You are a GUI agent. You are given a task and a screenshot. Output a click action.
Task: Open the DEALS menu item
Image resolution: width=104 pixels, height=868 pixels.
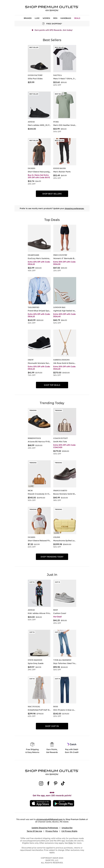77,18
